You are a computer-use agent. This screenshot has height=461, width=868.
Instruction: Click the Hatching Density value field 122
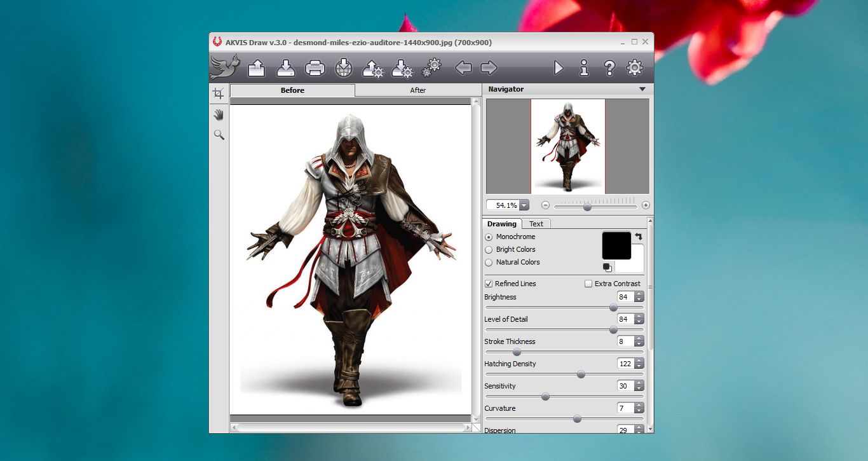(x=625, y=364)
